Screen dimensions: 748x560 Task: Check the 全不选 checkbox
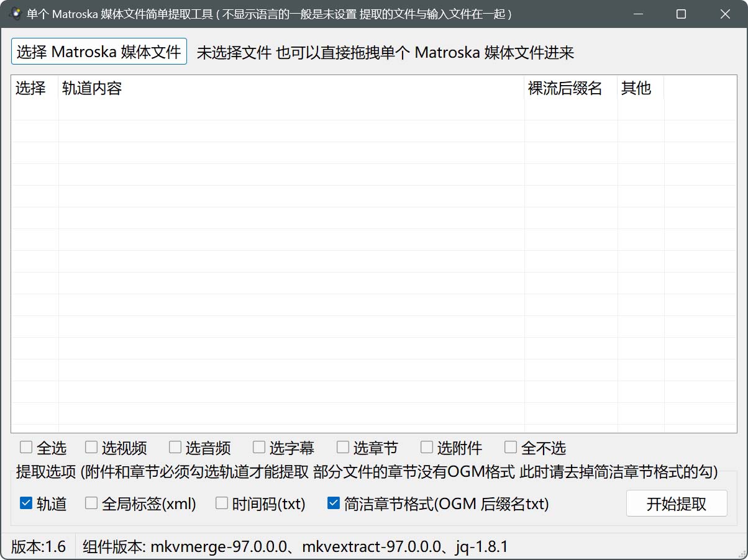click(x=511, y=447)
